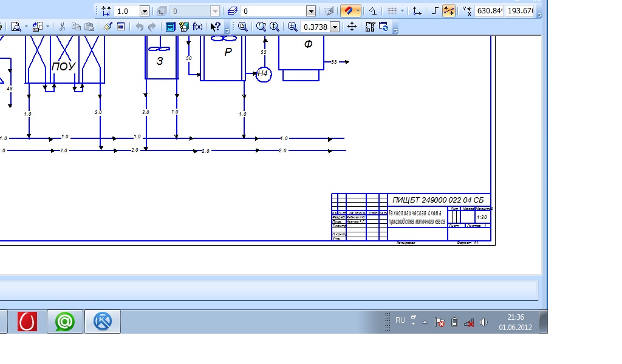Expand view toolbar overflow arrow

click(x=395, y=30)
